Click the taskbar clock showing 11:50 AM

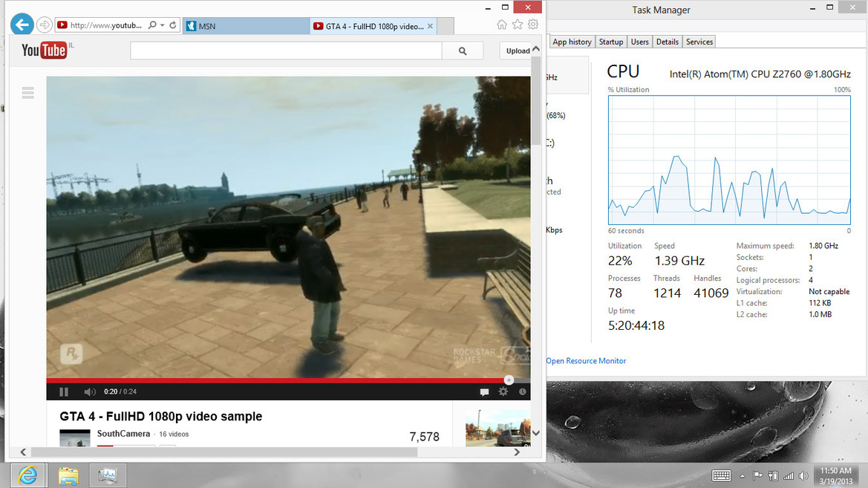pyautogui.click(x=836, y=476)
